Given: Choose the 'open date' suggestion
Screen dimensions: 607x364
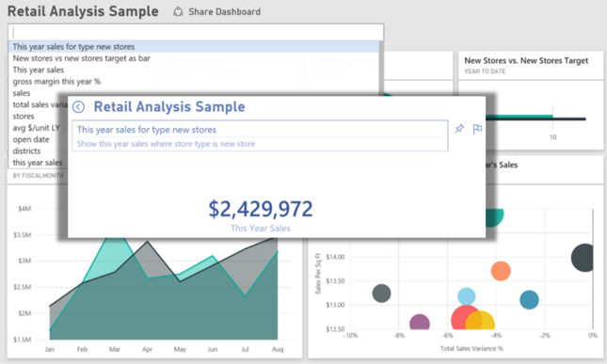Looking at the screenshot, I should pos(31,139).
